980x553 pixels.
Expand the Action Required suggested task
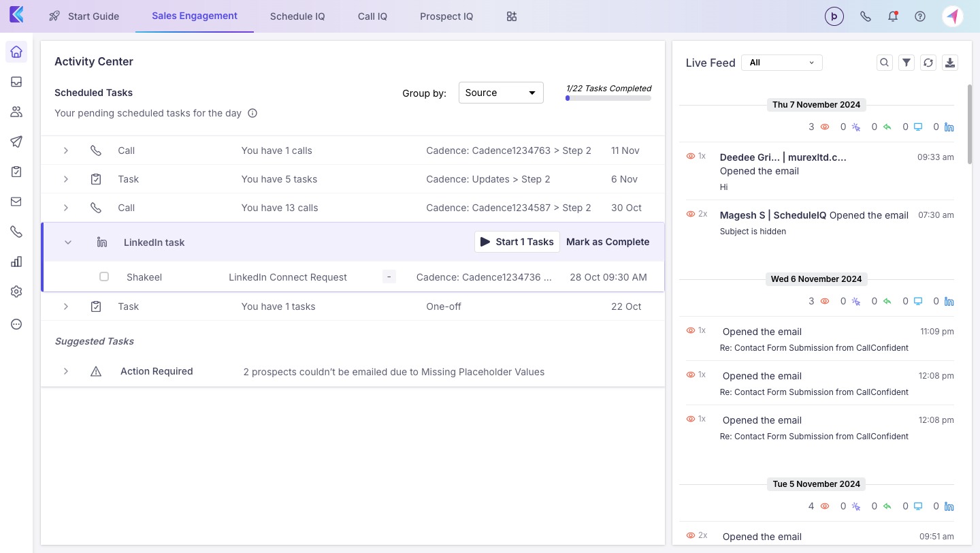click(x=66, y=371)
